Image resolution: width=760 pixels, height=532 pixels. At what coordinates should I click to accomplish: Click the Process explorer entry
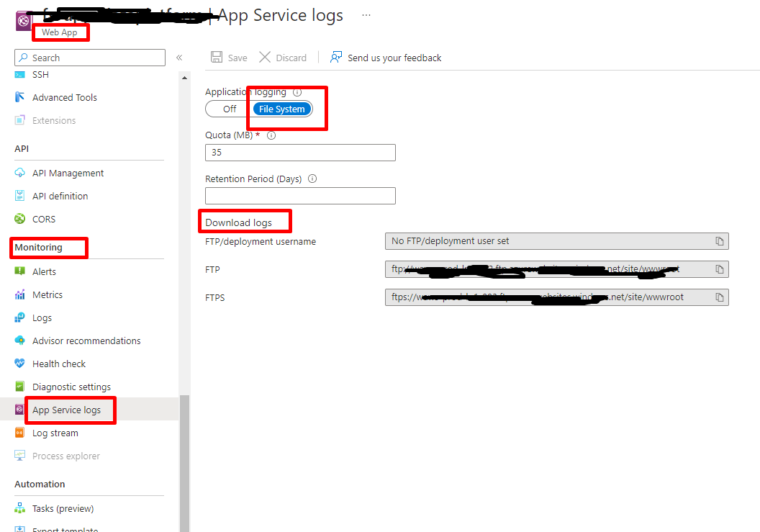point(66,456)
